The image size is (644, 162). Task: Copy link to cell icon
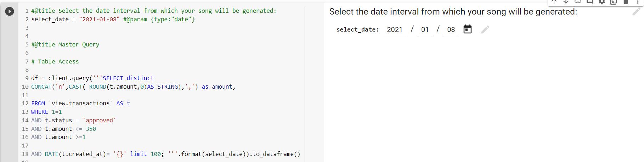(578, 2)
